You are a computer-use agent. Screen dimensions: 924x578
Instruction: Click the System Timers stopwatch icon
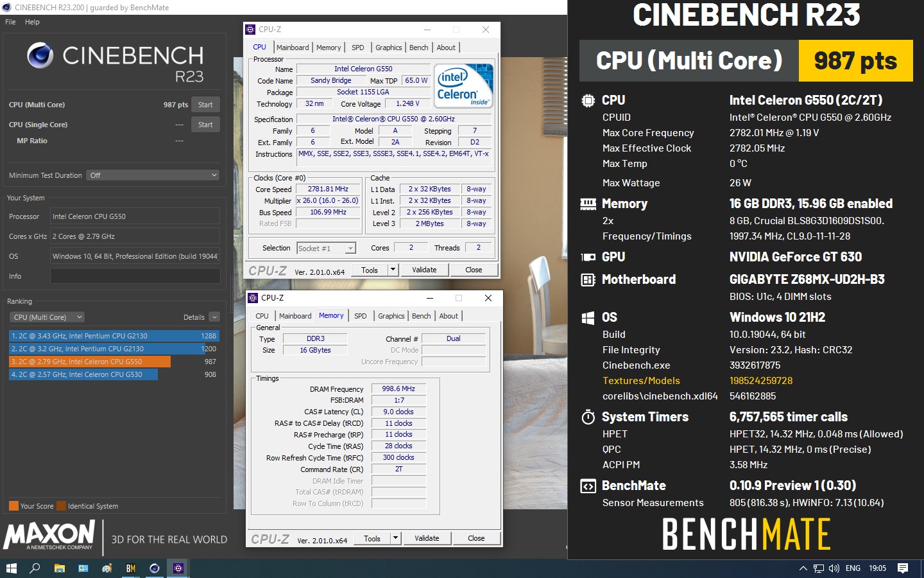[x=588, y=417]
